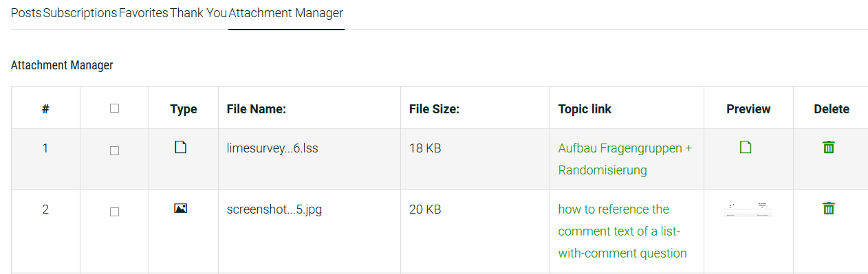Click file name screenshot...5.jpg

click(274, 209)
